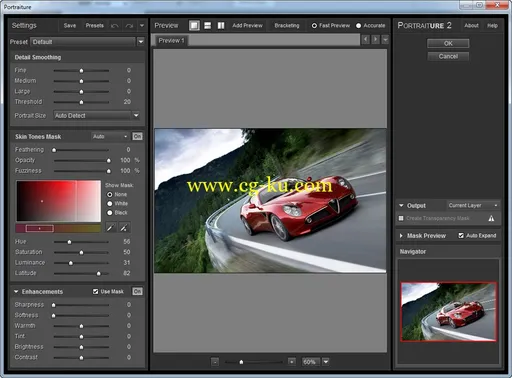Collapse the Output section
Screen dimensions: 512x378
click(401, 206)
